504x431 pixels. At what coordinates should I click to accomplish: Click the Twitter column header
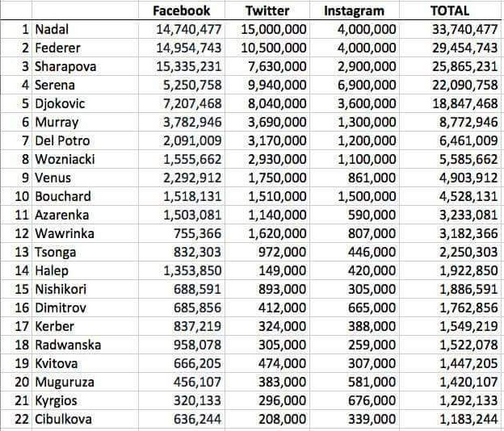pos(267,10)
